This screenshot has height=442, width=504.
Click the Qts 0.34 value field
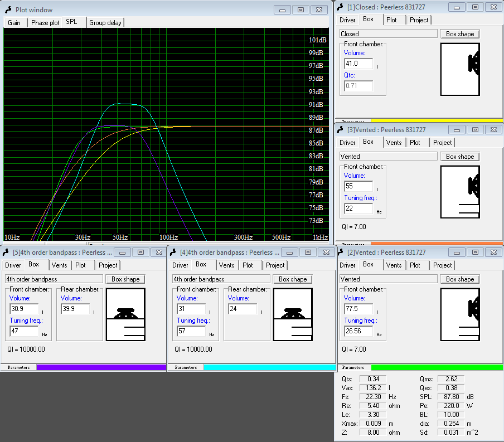click(x=373, y=379)
